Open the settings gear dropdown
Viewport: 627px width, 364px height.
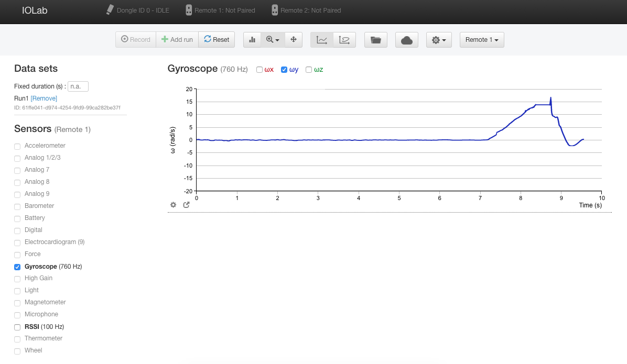(439, 40)
